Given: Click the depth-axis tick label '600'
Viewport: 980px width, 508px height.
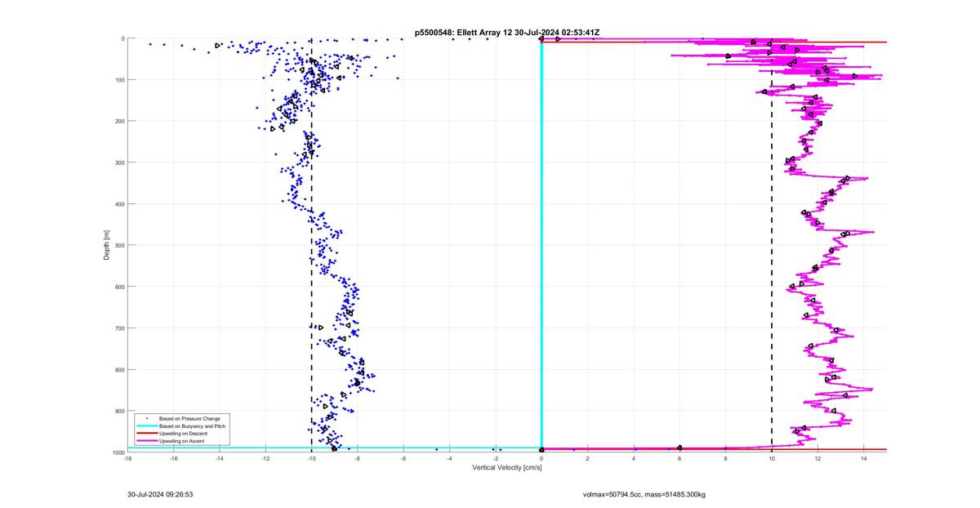Looking at the screenshot, I should [119, 287].
